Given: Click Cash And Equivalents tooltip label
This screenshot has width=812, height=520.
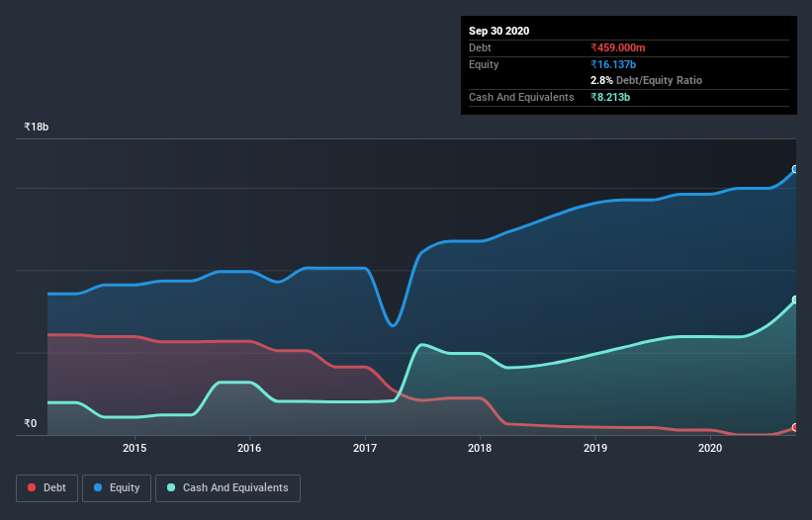Looking at the screenshot, I should pyautogui.click(x=521, y=97).
